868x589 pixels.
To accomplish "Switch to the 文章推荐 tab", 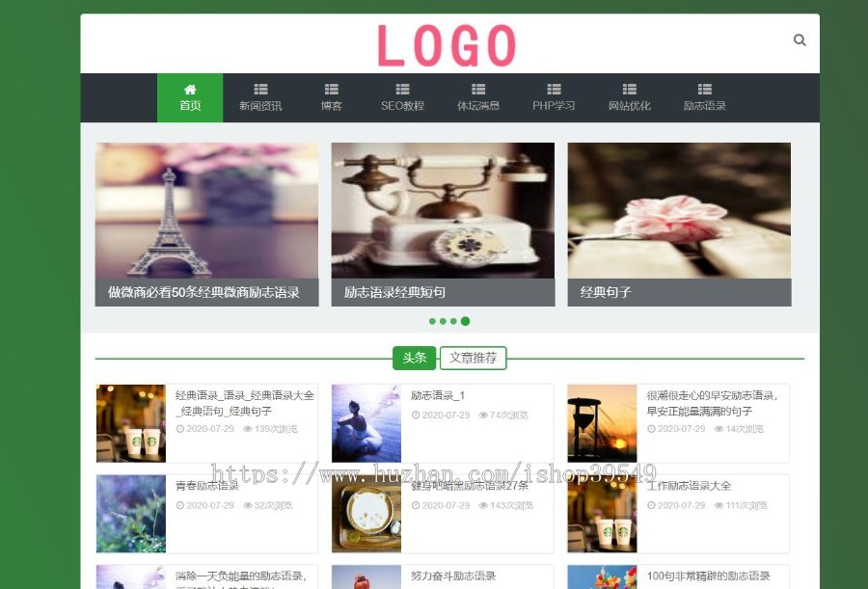I will (474, 359).
